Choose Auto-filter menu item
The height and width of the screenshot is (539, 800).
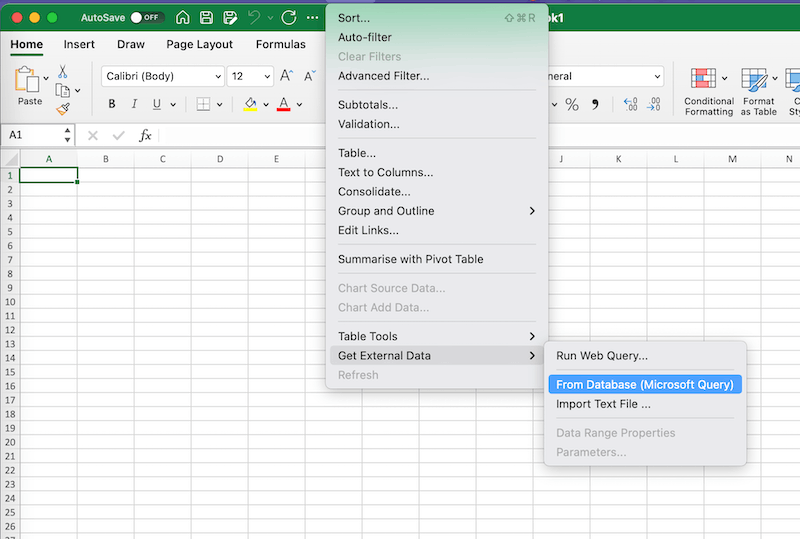point(437,37)
